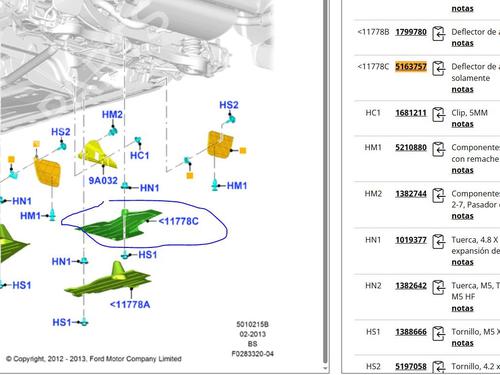Click the add-to-list icon in the HM2 row

coord(439,195)
